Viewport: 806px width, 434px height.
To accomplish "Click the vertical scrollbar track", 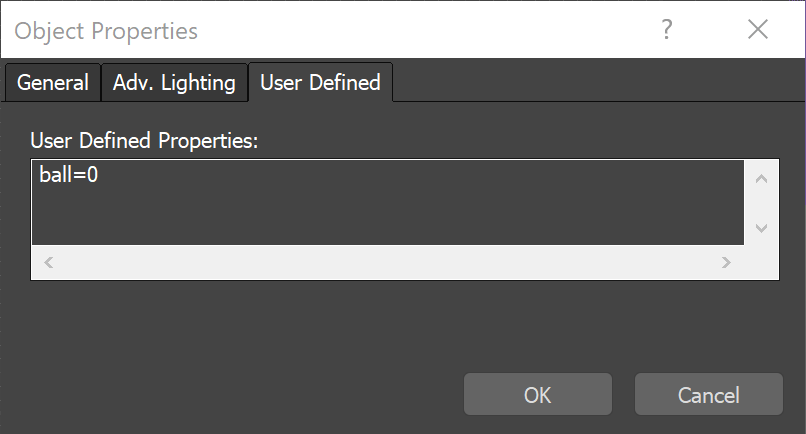I will pyautogui.click(x=761, y=203).
